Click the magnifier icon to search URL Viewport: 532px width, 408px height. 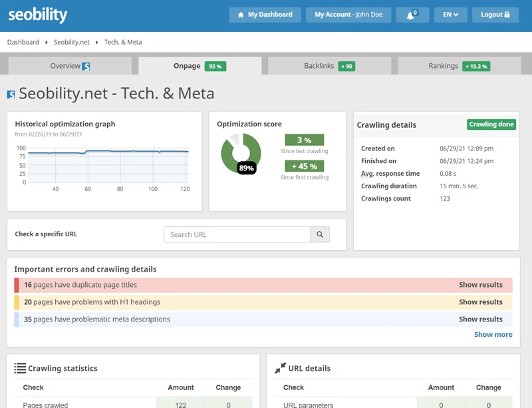[x=319, y=234]
